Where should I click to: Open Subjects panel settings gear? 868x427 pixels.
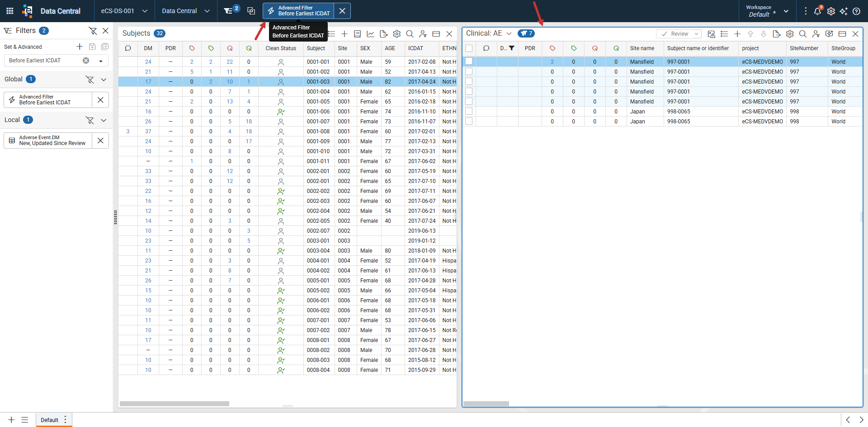(x=396, y=34)
